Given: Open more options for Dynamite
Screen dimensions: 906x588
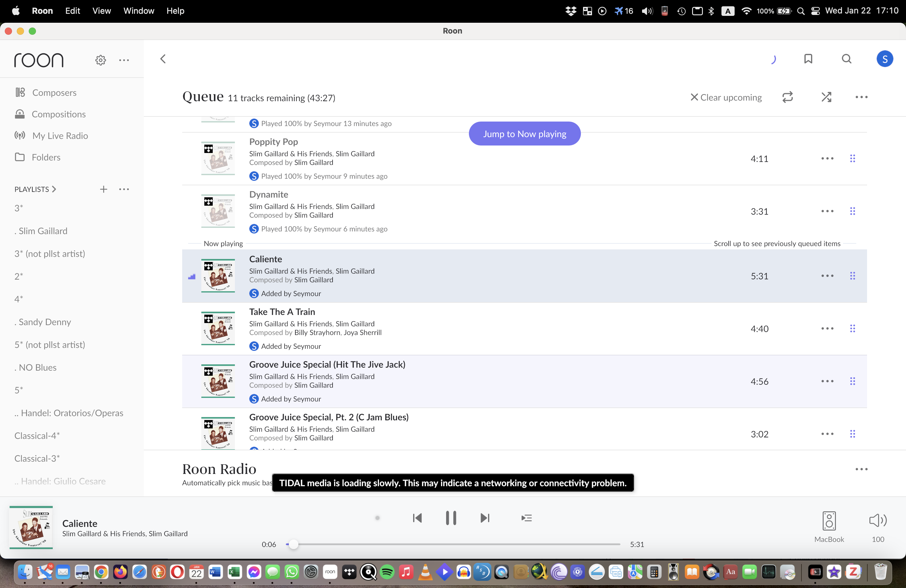Looking at the screenshot, I should [x=827, y=211].
